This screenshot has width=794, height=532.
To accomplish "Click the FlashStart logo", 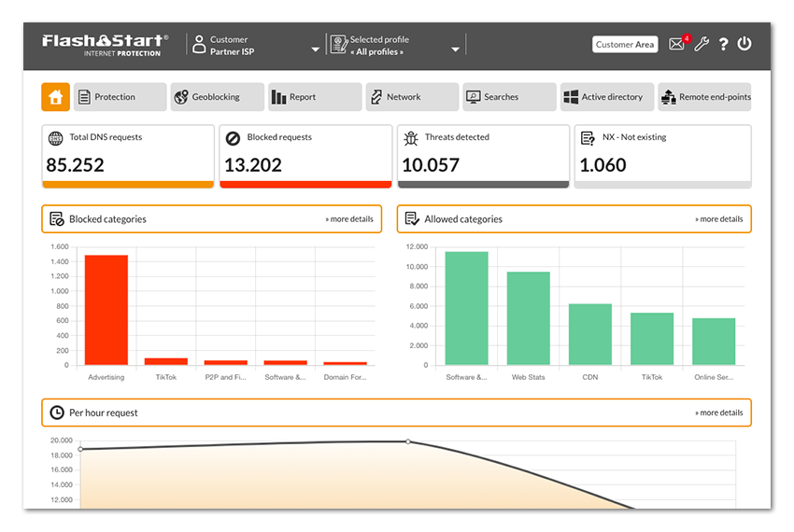I will pyautogui.click(x=105, y=45).
